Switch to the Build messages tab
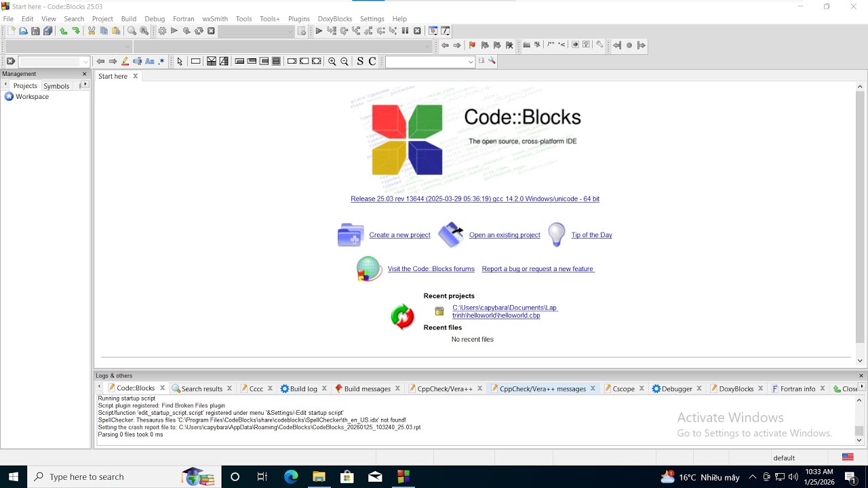Screen dimensions: 868x488 pos(367,389)
